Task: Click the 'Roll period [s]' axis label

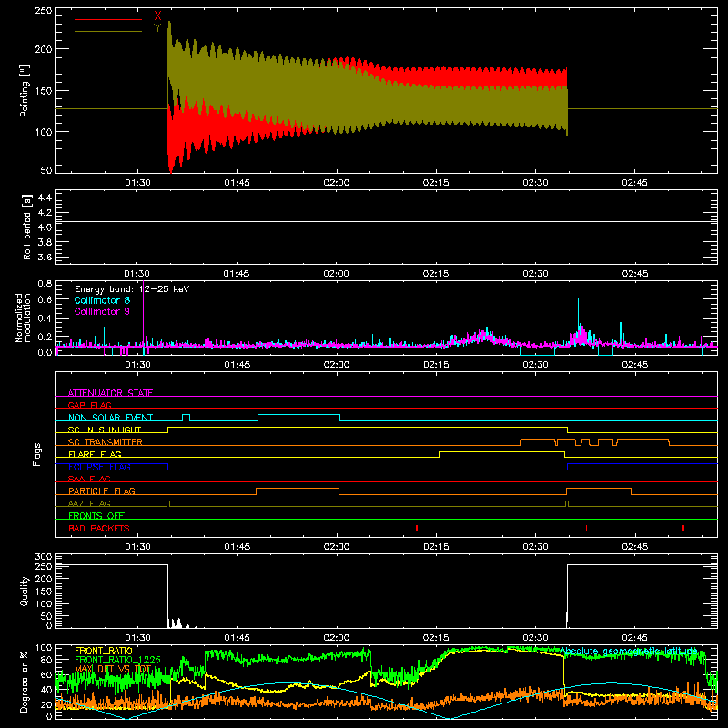Action: [x=27, y=227]
